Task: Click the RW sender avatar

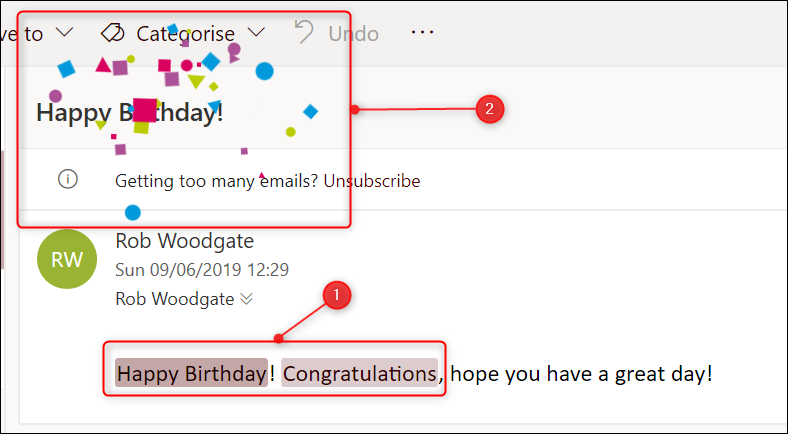Action: coord(67,260)
